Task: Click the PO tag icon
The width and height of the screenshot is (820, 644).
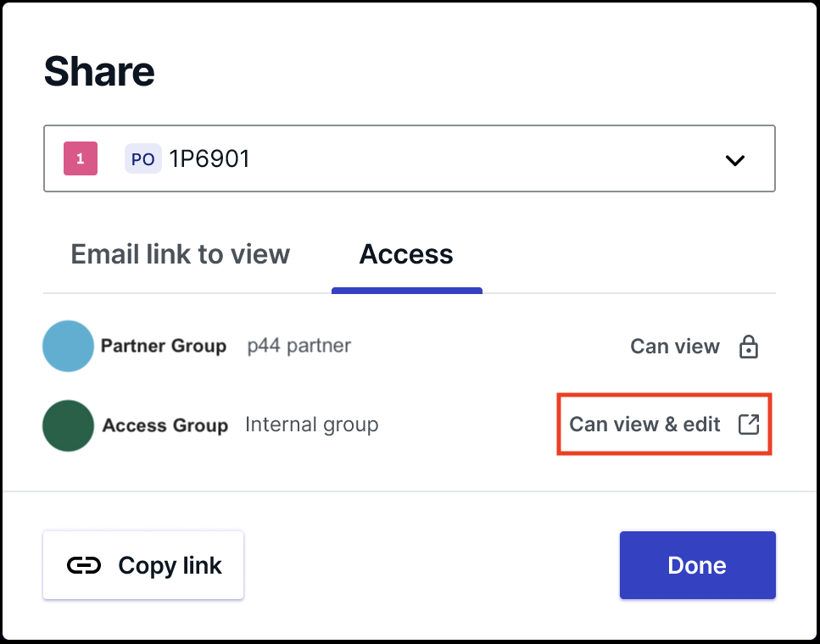Action: coord(142,158)
